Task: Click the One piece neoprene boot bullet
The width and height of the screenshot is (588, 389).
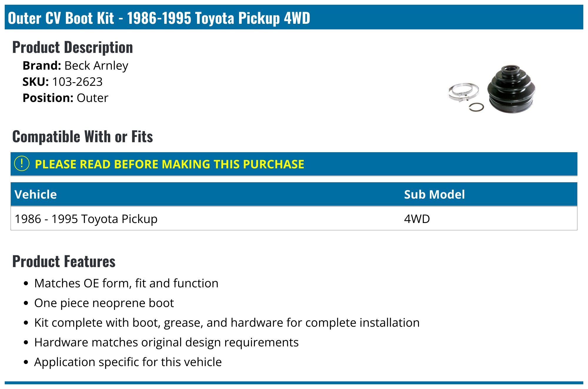Action: coord(104,303)
